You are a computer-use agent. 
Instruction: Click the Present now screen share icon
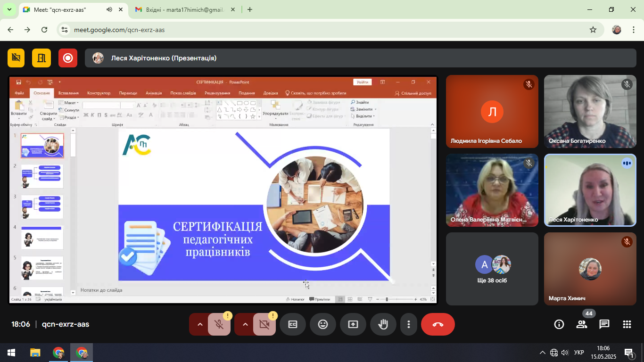(353, 324)
